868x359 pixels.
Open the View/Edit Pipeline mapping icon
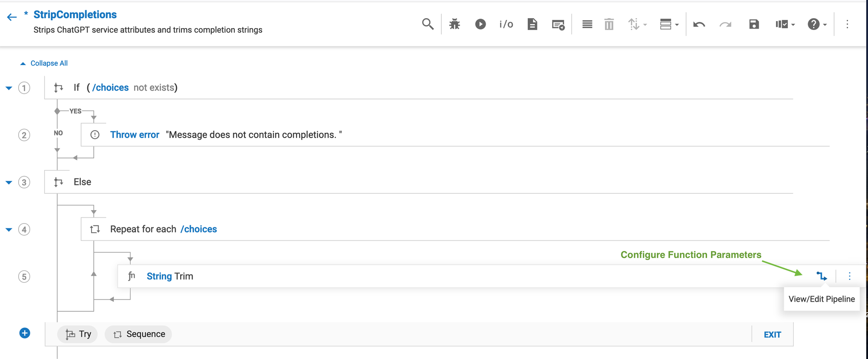point(822,276)
